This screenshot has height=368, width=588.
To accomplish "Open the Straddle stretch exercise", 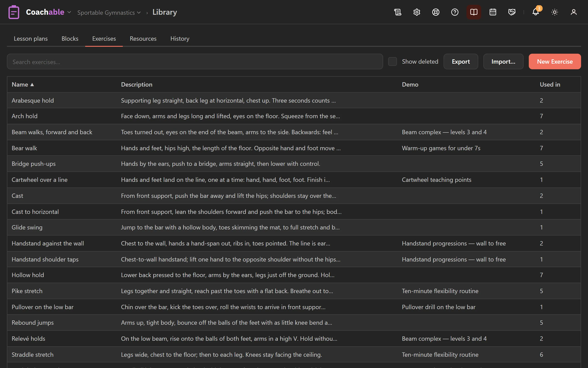I will click(294, 355).
